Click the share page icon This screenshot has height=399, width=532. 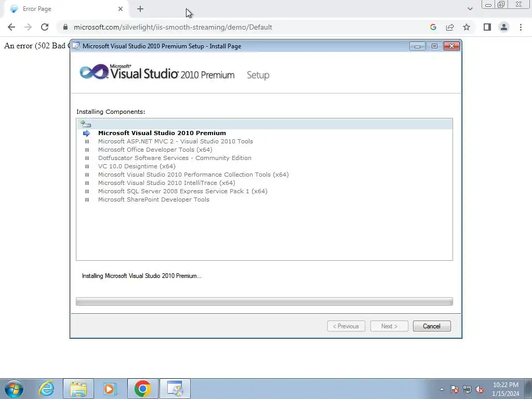point(450,27)
